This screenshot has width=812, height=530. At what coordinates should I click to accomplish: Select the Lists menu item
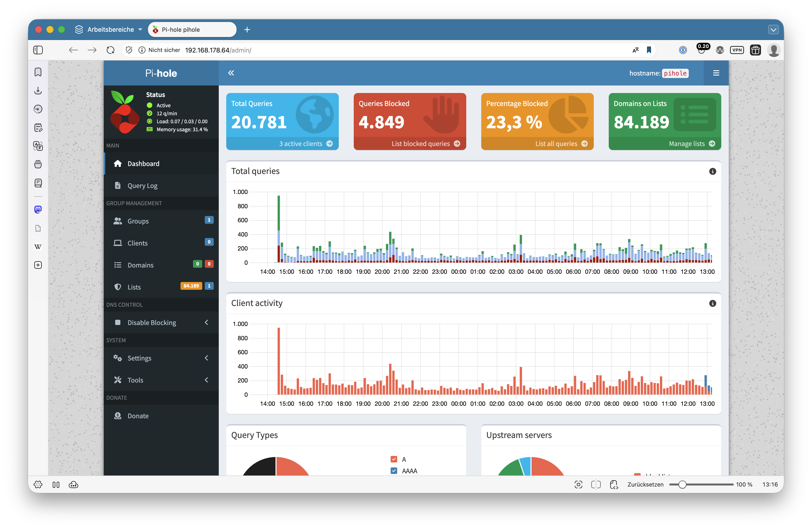point(134,287)
